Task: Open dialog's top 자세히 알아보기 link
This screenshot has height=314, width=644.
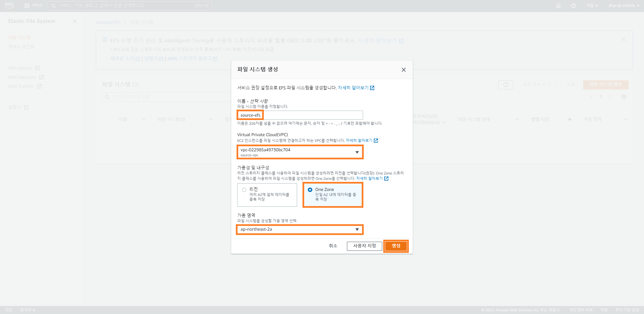Action: click(x=353, y=88)
